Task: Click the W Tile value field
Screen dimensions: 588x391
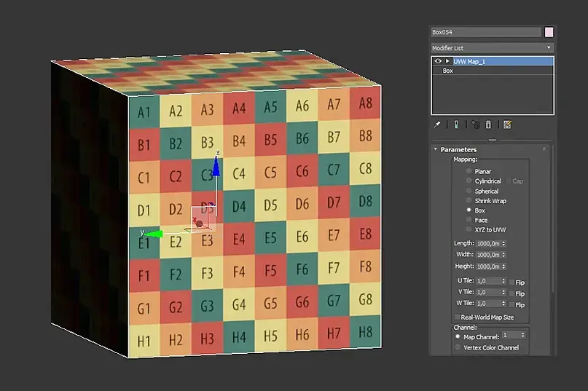Action: click(489, 304)
